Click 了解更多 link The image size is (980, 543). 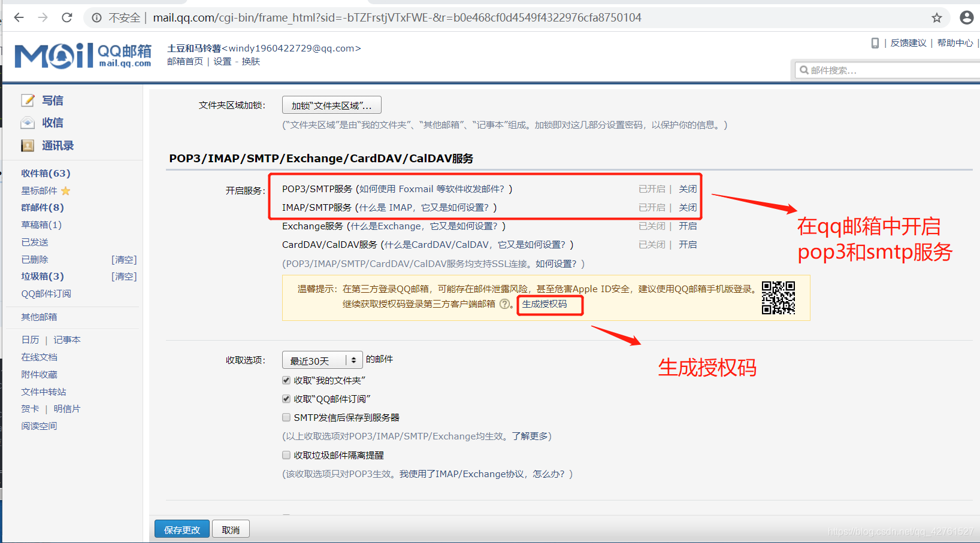[x=530, y=436]
